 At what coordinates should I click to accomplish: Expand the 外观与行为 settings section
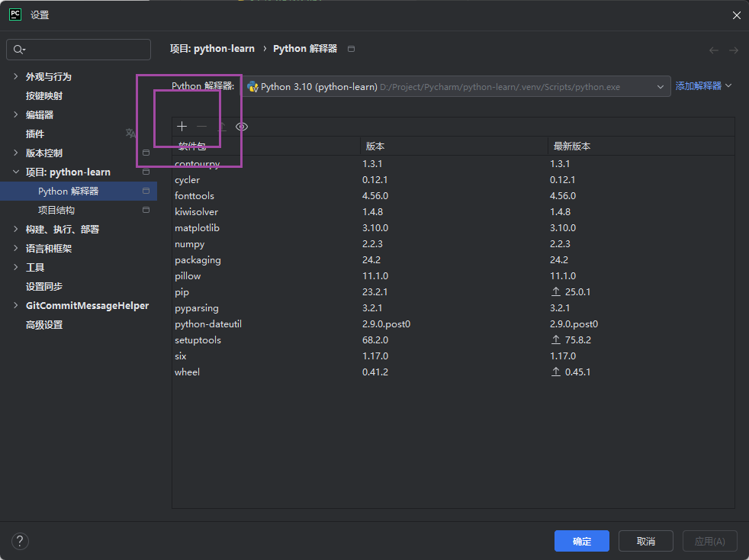(16, 76)
